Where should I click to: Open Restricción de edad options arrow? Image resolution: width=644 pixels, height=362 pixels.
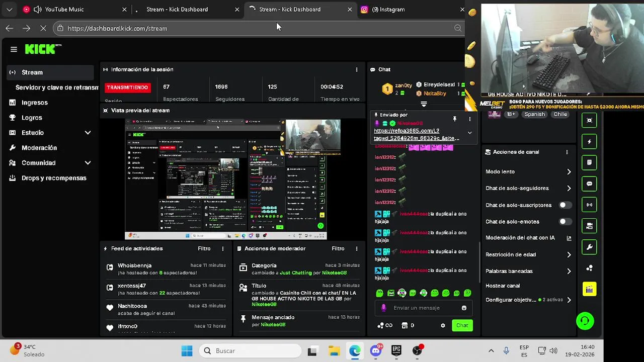click(569, 255)
